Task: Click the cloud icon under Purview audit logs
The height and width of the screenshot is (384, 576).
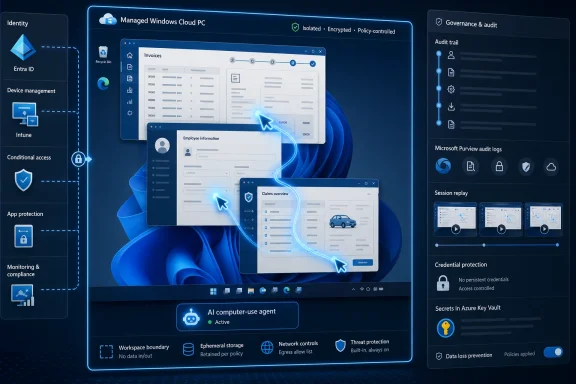Action: tap(551, 167)
